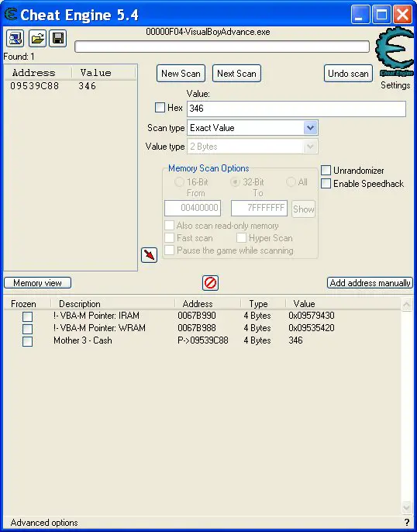
Task: Freeze the VBA-M Pointer: IRAM entry
Action: [27, 316]
